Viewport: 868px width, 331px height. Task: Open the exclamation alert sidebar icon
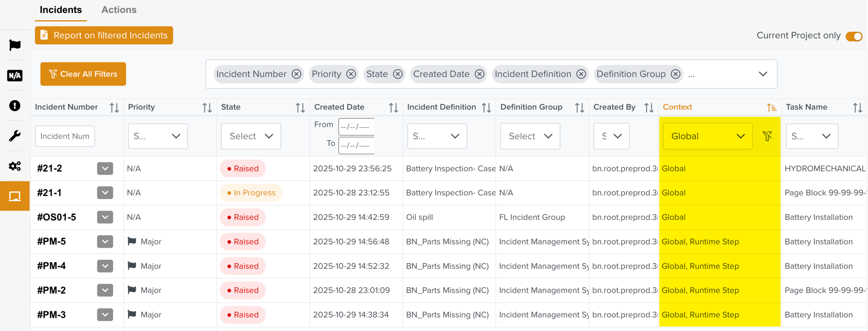[x=15, y=106]
